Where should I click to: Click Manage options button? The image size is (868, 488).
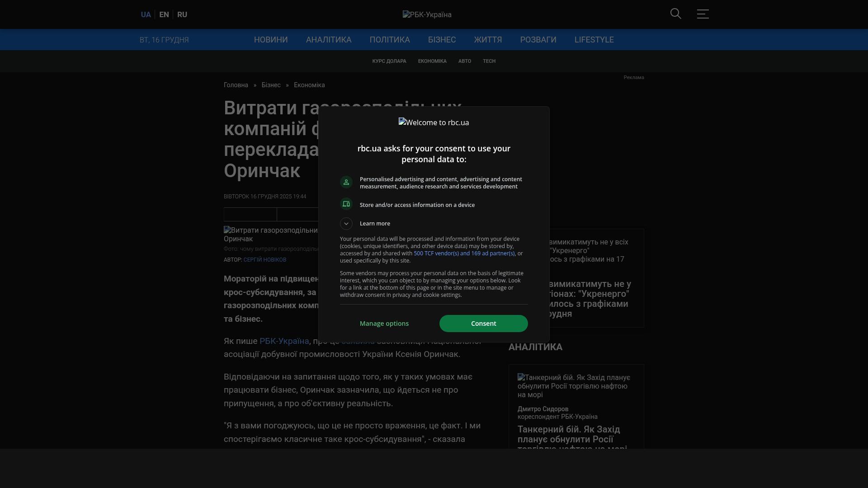tap(384, 324)
